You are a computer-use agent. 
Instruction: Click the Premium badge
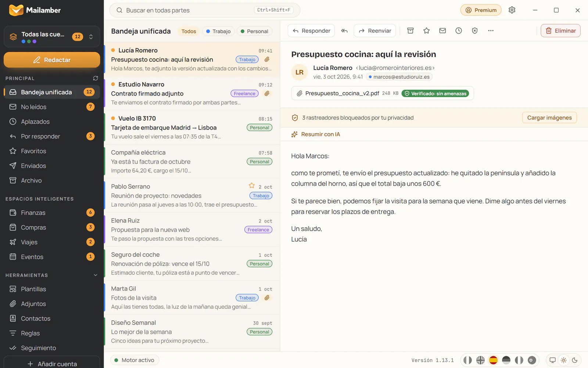[x=481, y=10]
